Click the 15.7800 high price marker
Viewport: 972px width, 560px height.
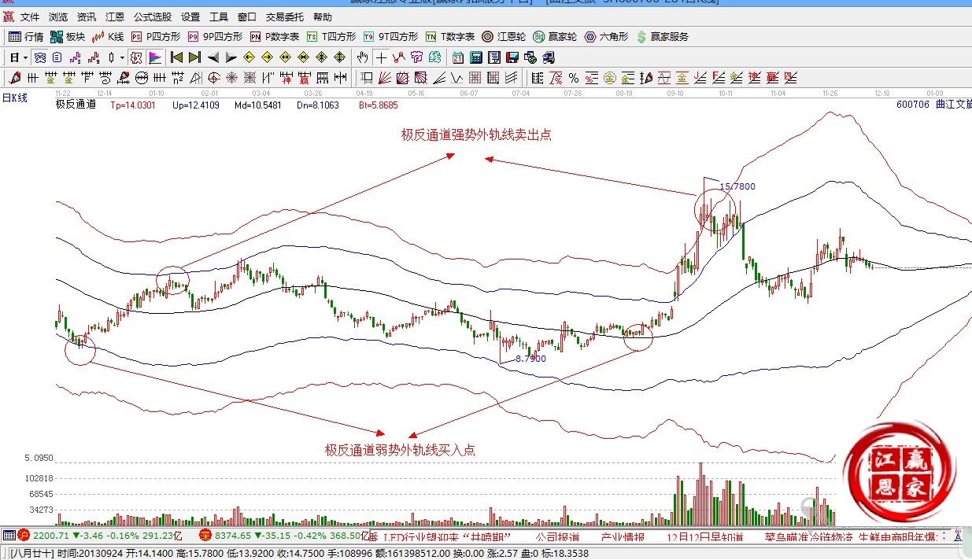coord(737,186)
